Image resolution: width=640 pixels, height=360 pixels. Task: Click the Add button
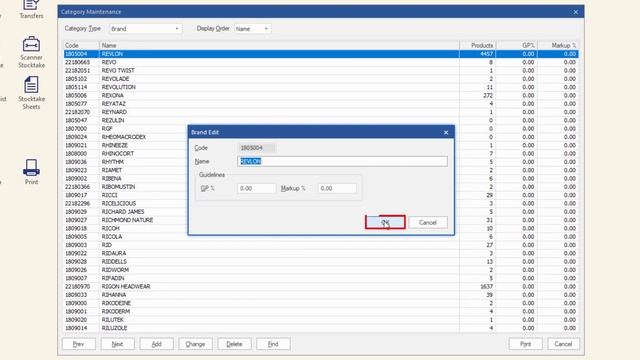pyautogui.click(x=156, y=344)
